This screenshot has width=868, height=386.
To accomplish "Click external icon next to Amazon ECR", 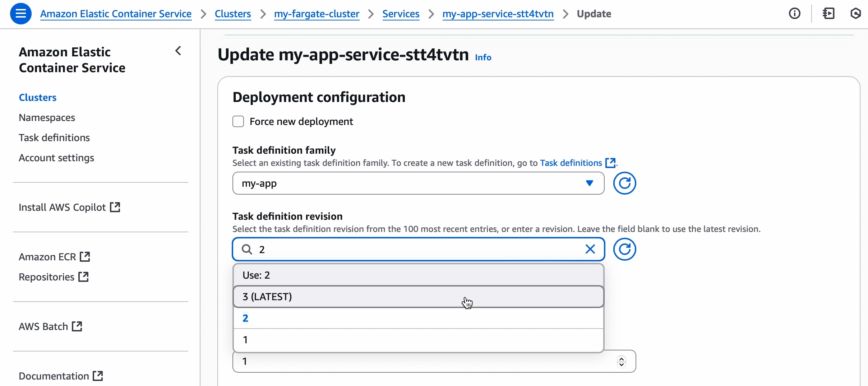I will [x=85, y=257].
